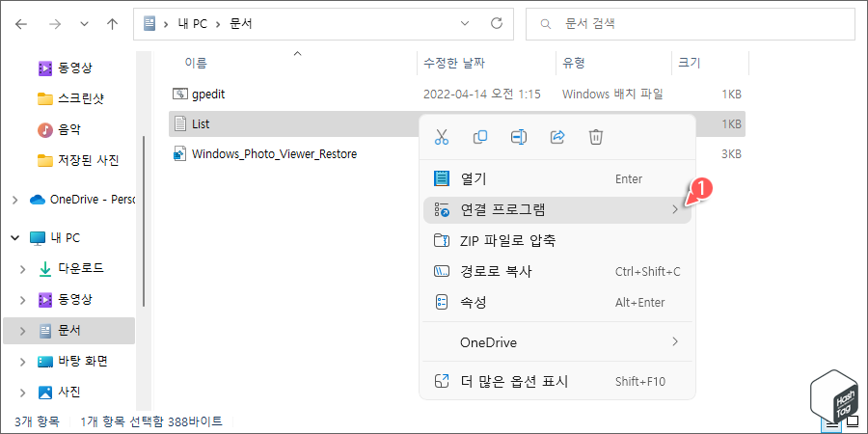Expand the 동영상 node under 내 PC
Viewport: 868px width, 434px height.
(23, 300)
